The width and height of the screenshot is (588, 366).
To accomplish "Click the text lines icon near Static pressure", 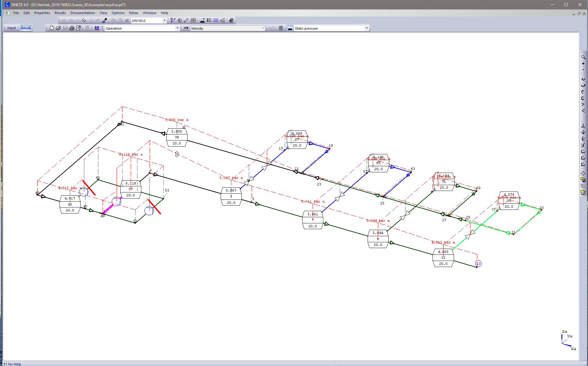I will tap(281, 28).
